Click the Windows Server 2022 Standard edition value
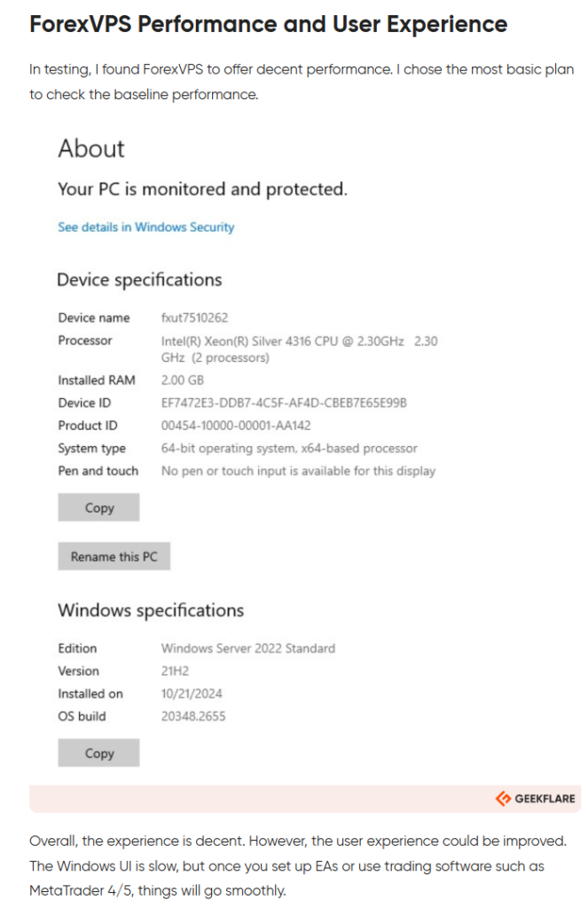Image resolution: width=588 pixels, height=908 pixels. click(x=248, y=648)
